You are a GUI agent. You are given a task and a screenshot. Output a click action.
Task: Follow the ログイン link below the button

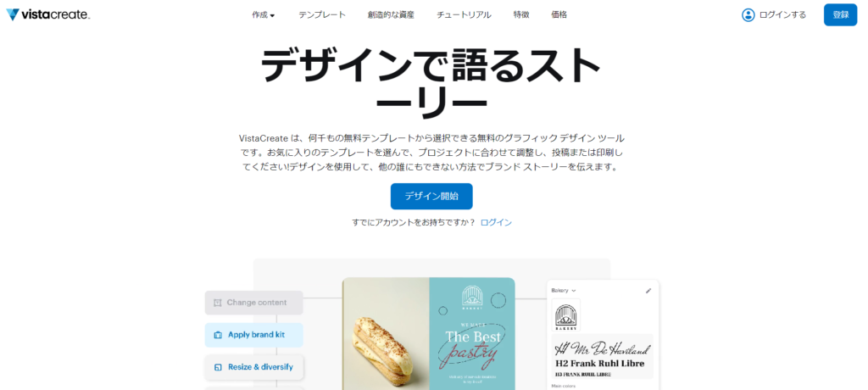click(x=496, y=222)
